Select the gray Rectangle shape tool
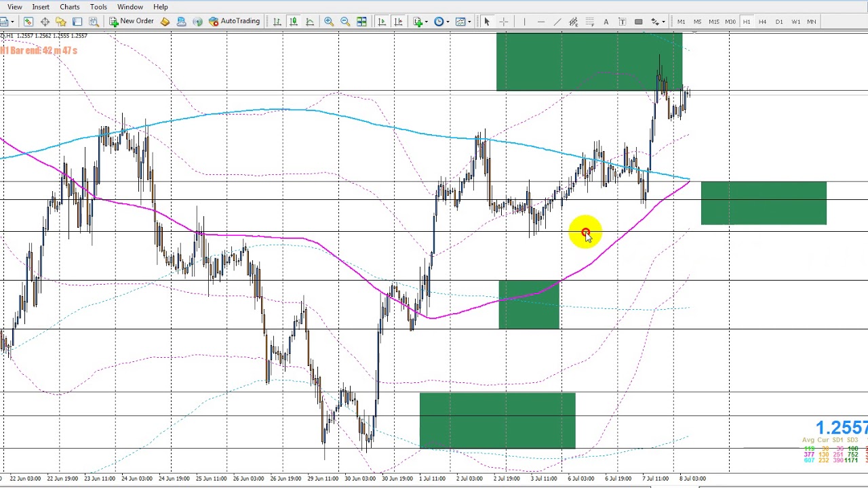The height and width of the screenshot is (488, 868). tap(638, 22)
